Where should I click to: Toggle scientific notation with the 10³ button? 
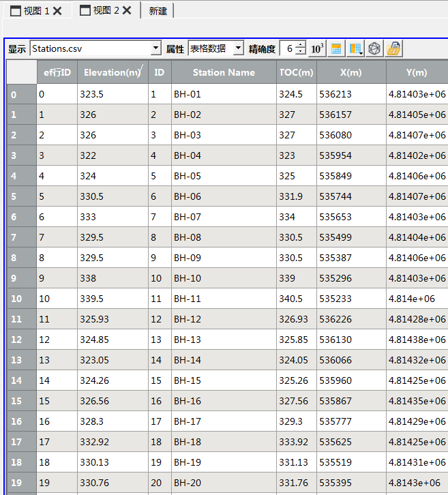(317, 48)
